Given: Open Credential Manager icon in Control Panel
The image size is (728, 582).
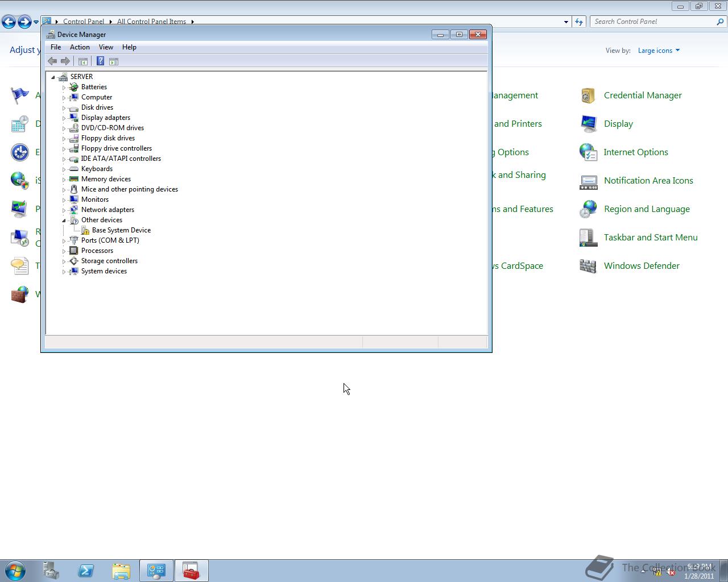Looking at the screenshot, I should click(588, 95).
